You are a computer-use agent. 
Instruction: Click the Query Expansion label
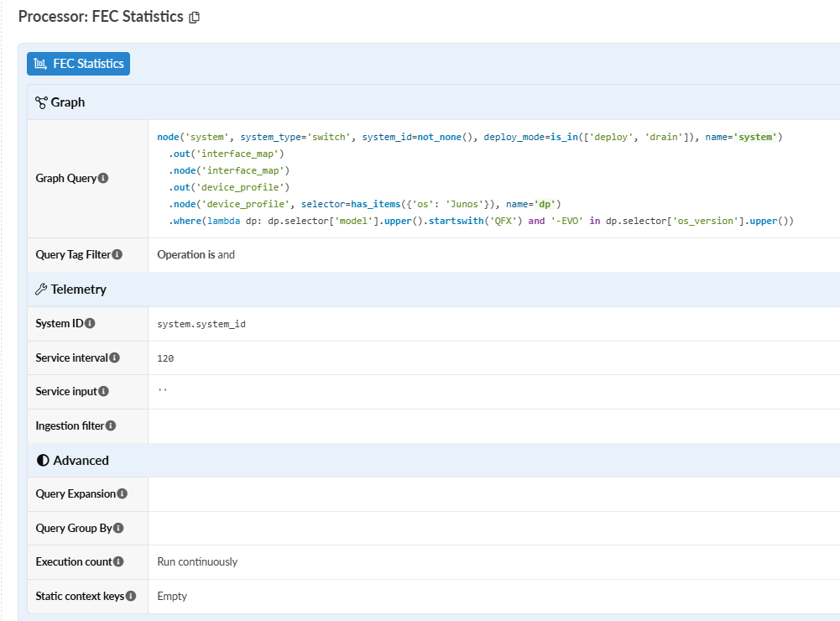tap(76, 493)
